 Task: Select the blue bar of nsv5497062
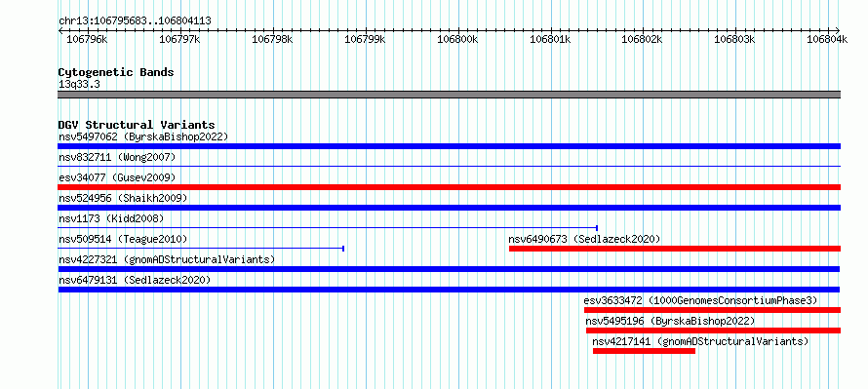[449, 146]
